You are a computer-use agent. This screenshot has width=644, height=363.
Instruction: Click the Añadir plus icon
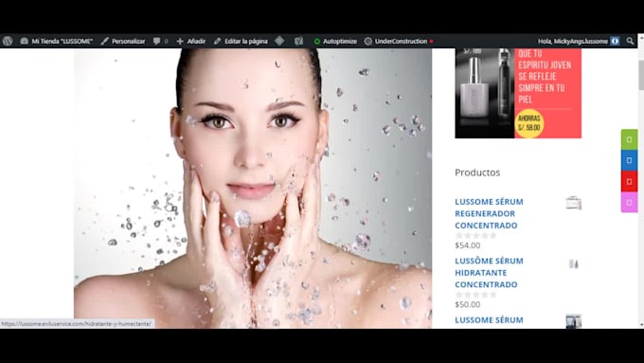click(180, 41)
